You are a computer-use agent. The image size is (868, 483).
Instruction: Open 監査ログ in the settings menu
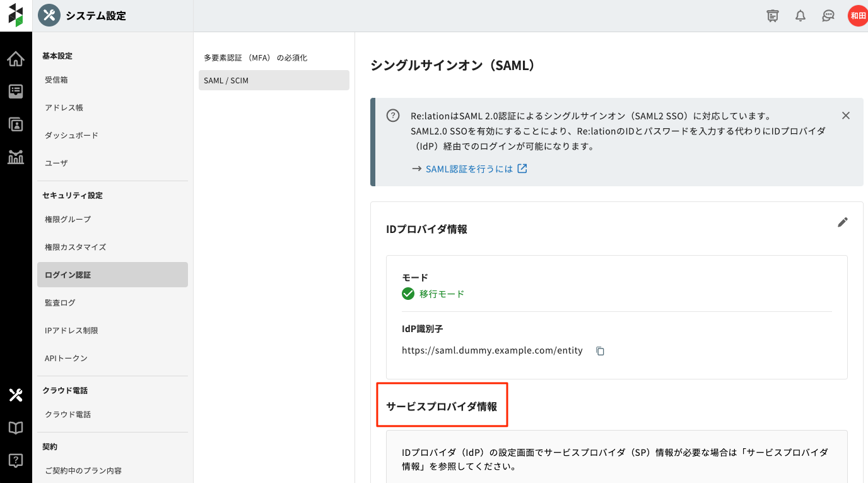[60, 302]
